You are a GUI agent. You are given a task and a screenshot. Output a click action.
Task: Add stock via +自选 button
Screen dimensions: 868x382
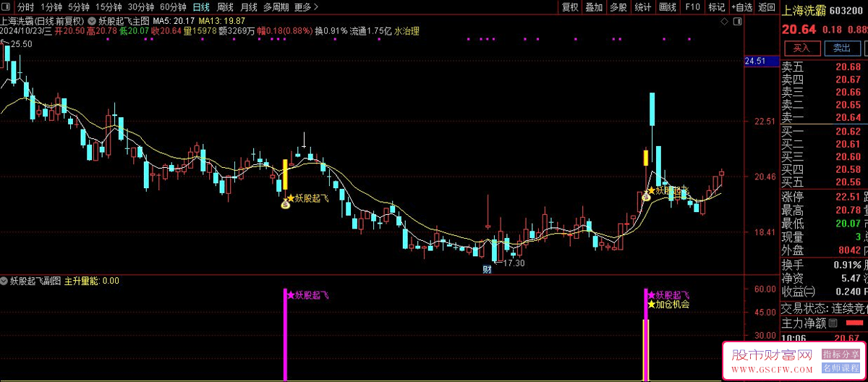[741, 7]
